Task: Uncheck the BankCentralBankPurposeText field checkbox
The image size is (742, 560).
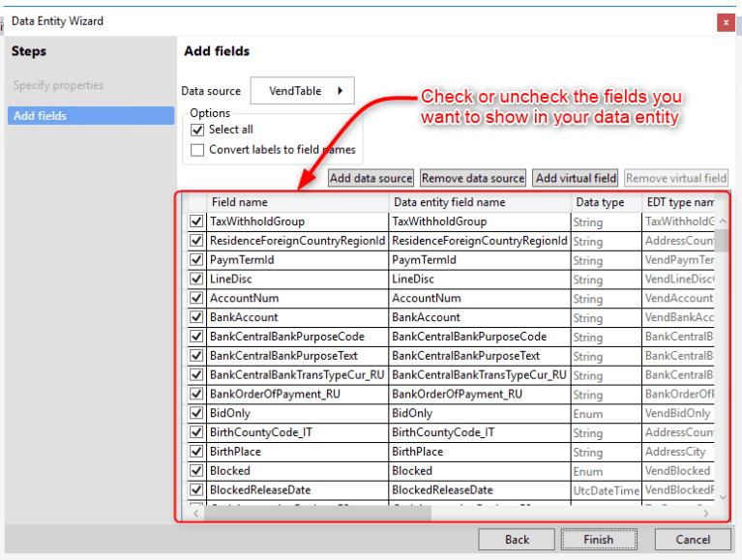Action: pyautogui.click(x=196, y=355)
